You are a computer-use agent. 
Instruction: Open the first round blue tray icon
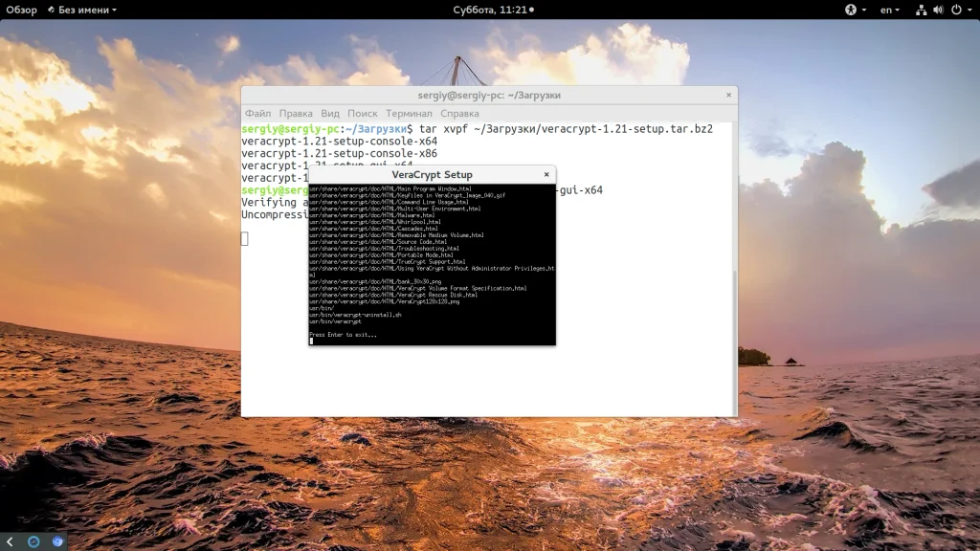pos(33,541)
